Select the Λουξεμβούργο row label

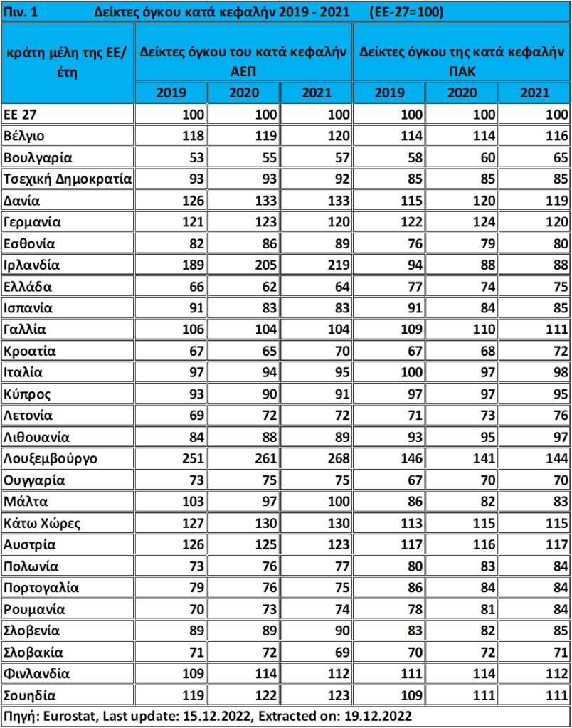50,459
